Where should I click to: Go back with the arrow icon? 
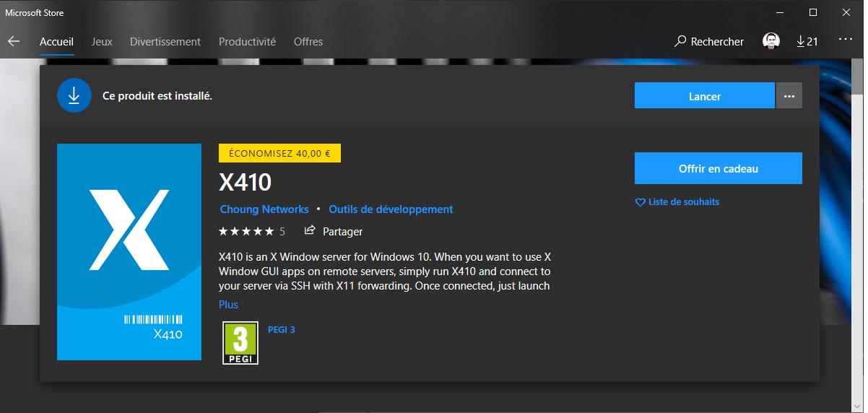pos(14,42)
